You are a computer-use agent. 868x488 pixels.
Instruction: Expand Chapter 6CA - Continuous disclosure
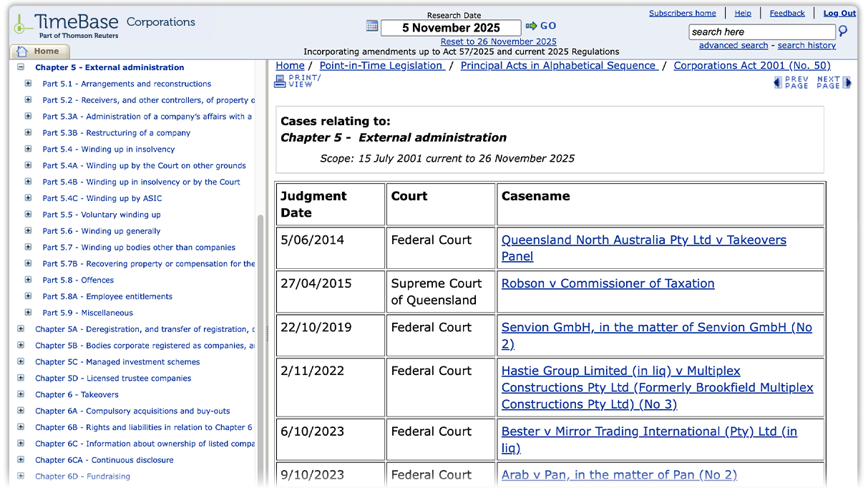point(21,460)
